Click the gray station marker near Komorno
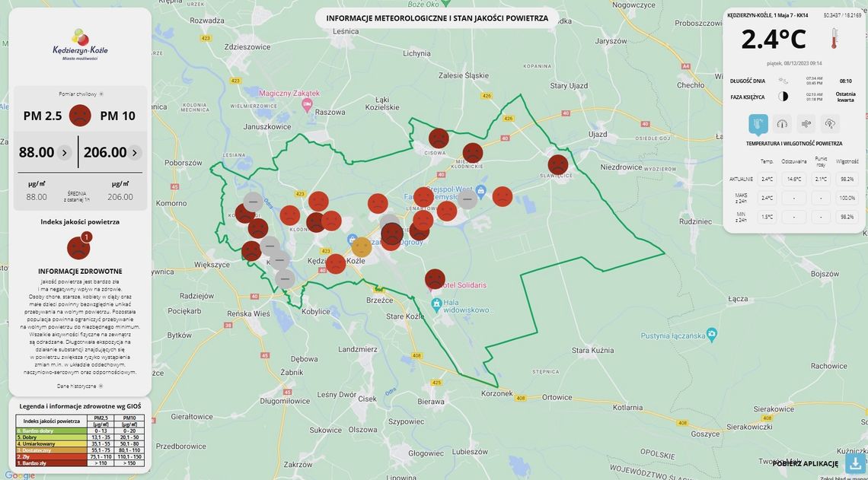The image size is (868, 480). click(251, 202)
